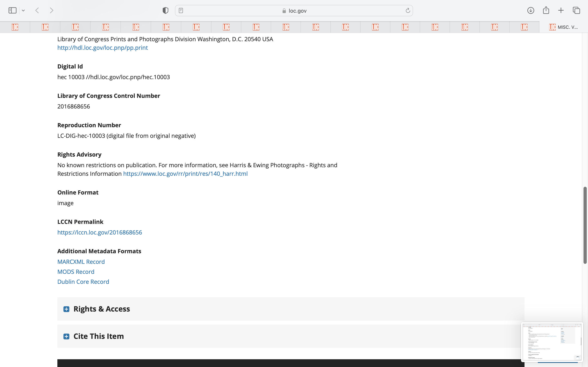Select the first LOC tab
This screenshot has width=588, height=367.
point(15,27)
